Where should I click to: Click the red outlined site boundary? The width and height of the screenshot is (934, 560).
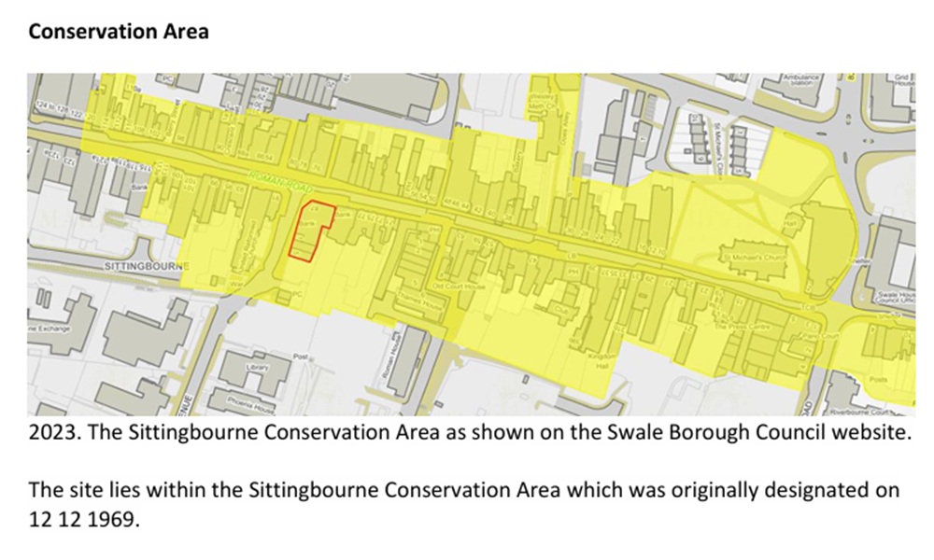311,231
